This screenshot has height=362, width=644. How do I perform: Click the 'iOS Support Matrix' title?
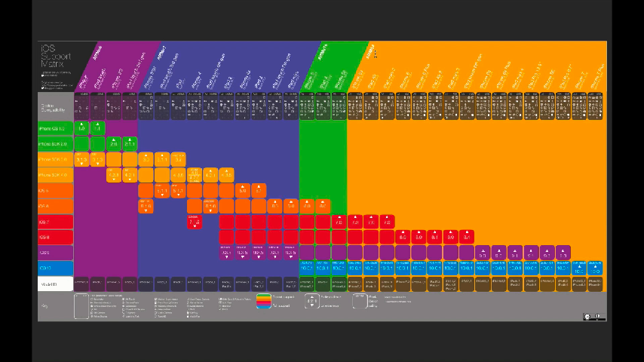point(56,57)
